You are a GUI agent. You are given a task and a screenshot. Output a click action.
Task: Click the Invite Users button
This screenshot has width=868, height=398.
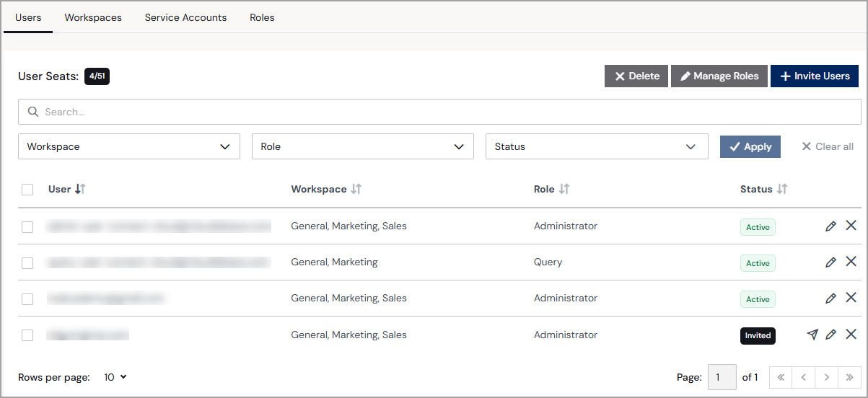pyautogui.click(x=815, y=76)
